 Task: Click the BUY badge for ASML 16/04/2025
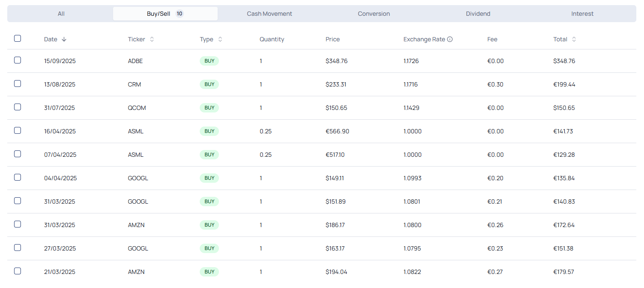tap(209, 131)
